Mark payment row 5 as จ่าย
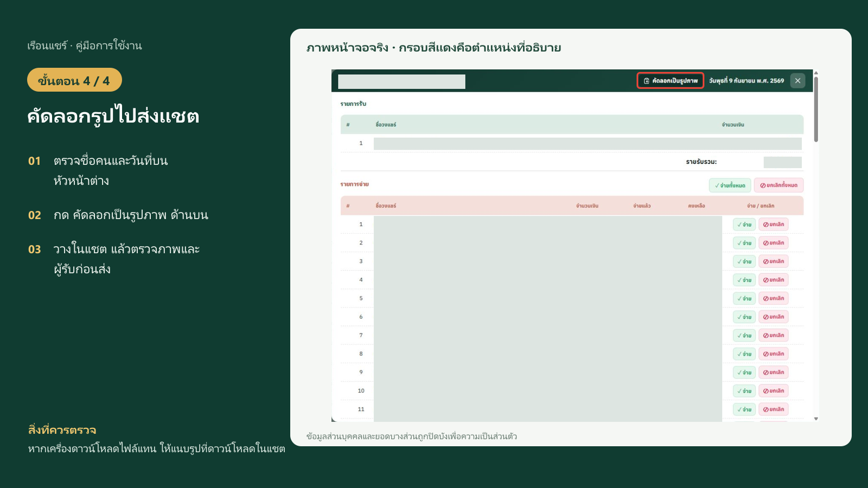The height and width of the screenshot is (488, 868). [744, 298]
